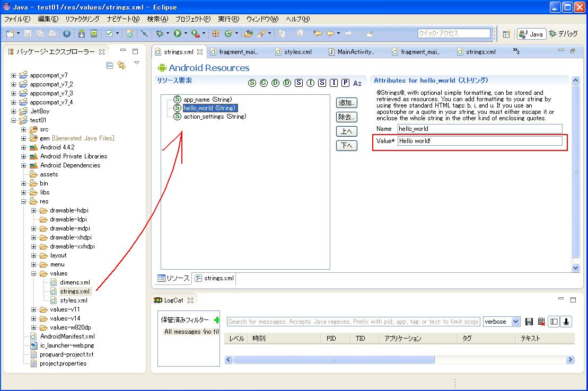This screenshot has width=588, height=391.
Task: Click the green Run toolbar button
Action: [x=178, y=34]
